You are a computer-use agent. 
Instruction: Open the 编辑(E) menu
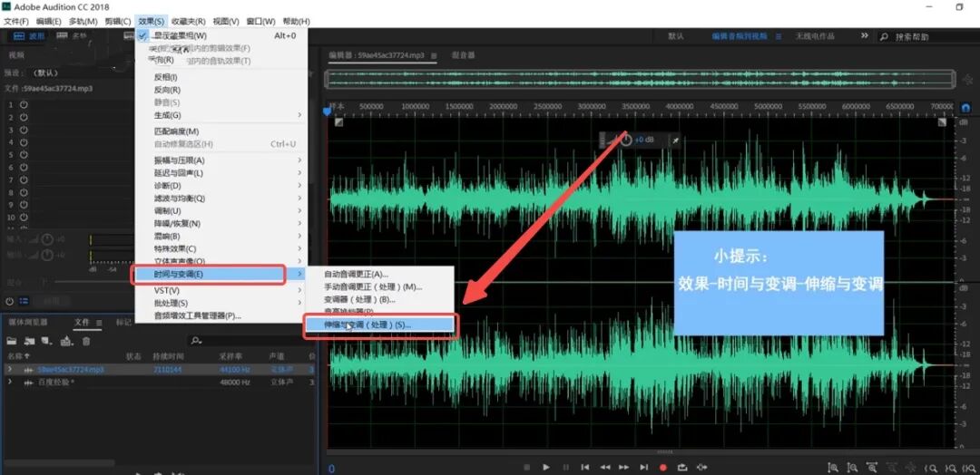click(49, 21)
